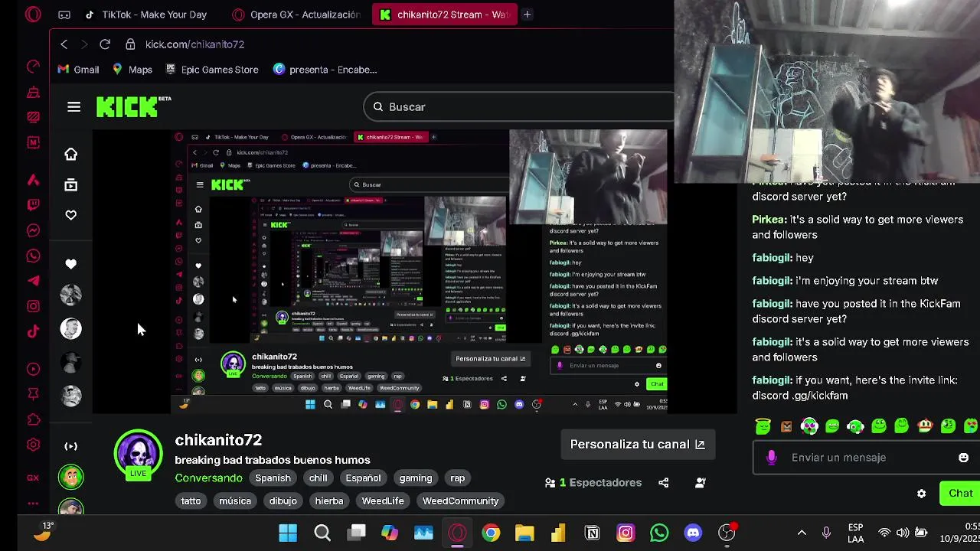
Task: Open Kick following heart outline icon
Action: [70, 215]
